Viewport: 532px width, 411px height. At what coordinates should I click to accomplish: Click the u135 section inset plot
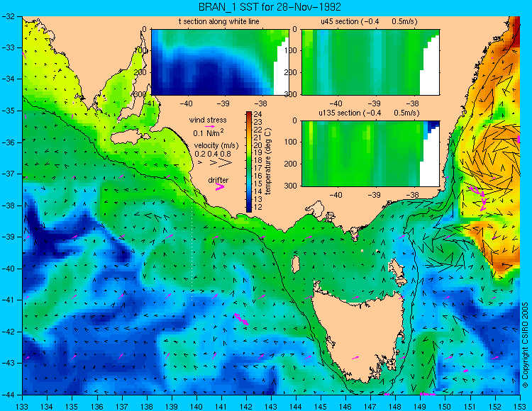[x=370, y=154]
